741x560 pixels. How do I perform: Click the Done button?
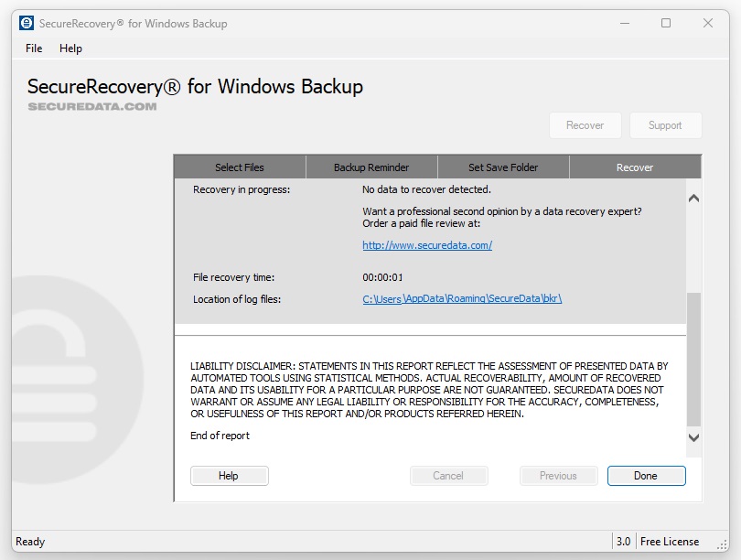point(646,476)
